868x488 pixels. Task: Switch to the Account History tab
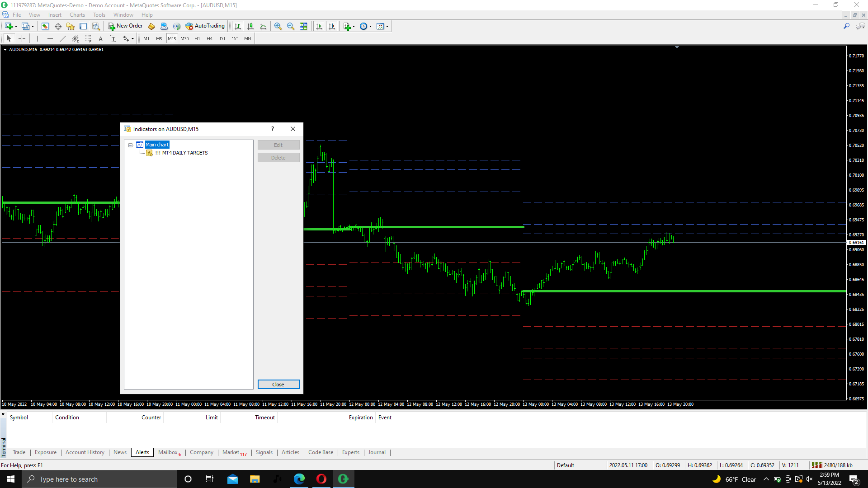pos(85,452)
